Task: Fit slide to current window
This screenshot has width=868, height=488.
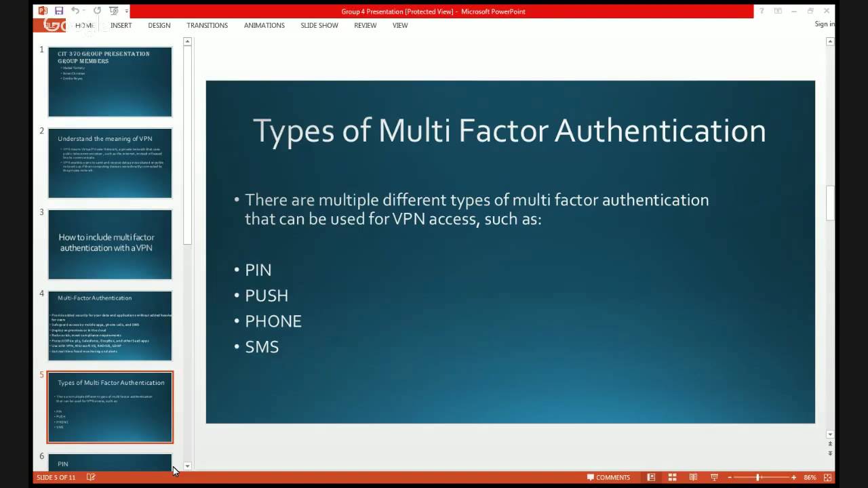Action: click(x=827, y=477)
